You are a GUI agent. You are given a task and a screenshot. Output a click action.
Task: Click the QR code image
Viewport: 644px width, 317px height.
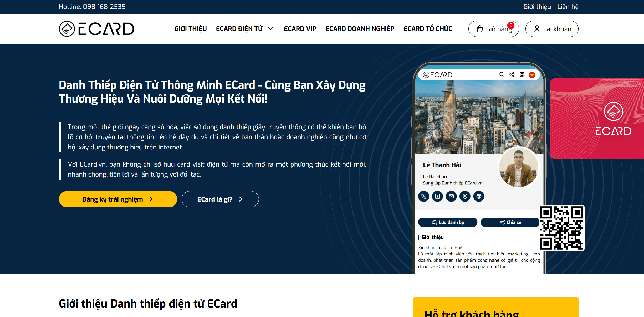coord(562,228)
